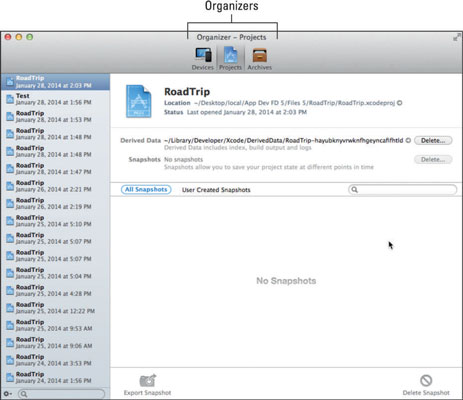The image size is (463, 400).
Task: Click the Delete Snapshot icon
Action: 426,380
